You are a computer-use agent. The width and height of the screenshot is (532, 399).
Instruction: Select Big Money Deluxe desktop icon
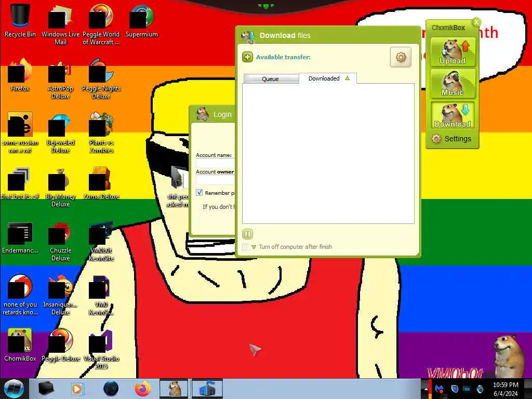coord(60,187)
